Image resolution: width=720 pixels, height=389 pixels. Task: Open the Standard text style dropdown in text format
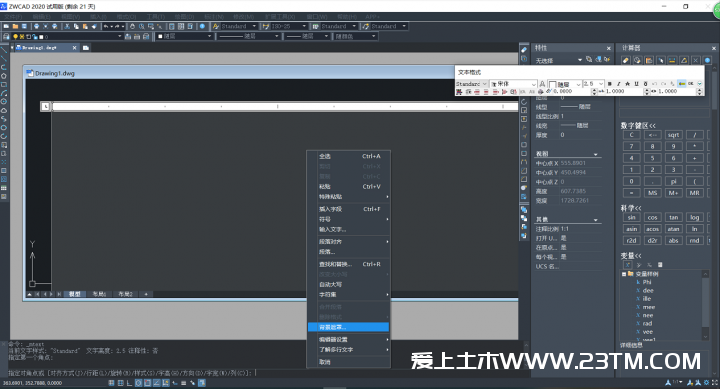[471, 84]
